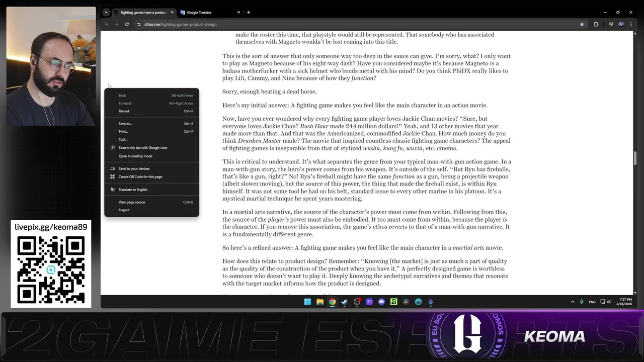Click the paragraph starting 'Here's my initial answer'
Viewport: 644px width, 362px height.
tap(355, 105)
